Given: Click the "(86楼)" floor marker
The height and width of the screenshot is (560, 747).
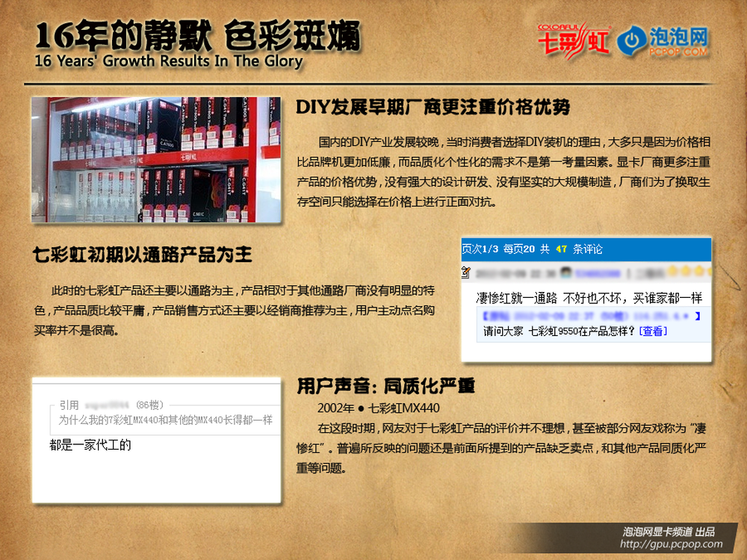Looking at the screenshot, I should (149, 405).
